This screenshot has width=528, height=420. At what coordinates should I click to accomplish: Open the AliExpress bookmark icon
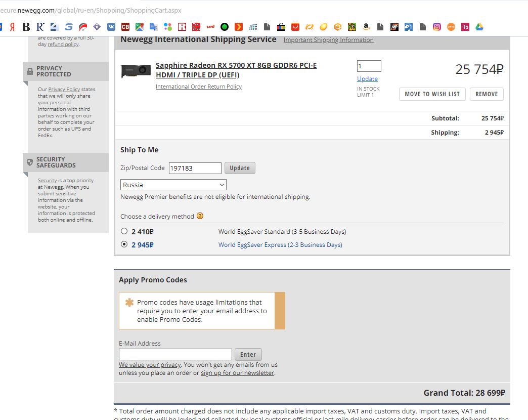coord(295,27)
